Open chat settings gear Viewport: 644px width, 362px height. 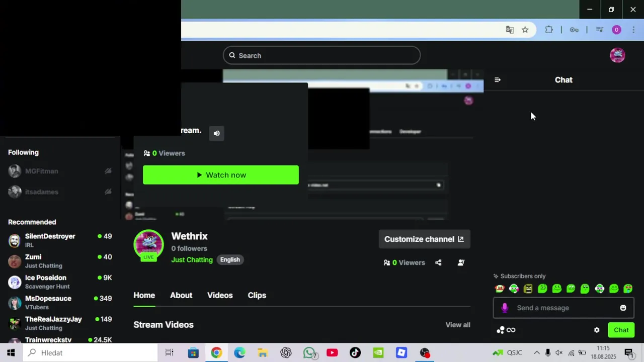pyautogui.click(x=597, y=330)
